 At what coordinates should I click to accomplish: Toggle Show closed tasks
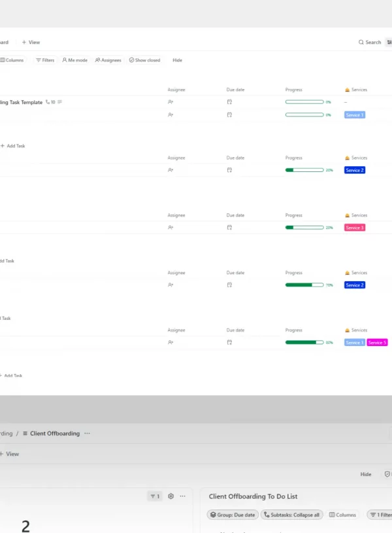click(144, 60)
